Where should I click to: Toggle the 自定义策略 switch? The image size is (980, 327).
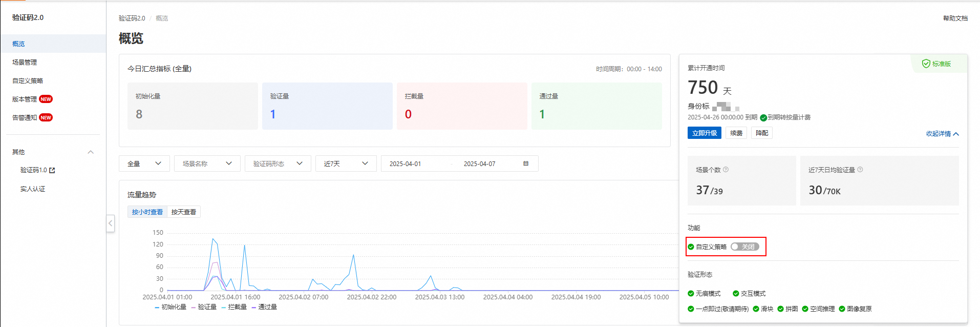[745, 247]
